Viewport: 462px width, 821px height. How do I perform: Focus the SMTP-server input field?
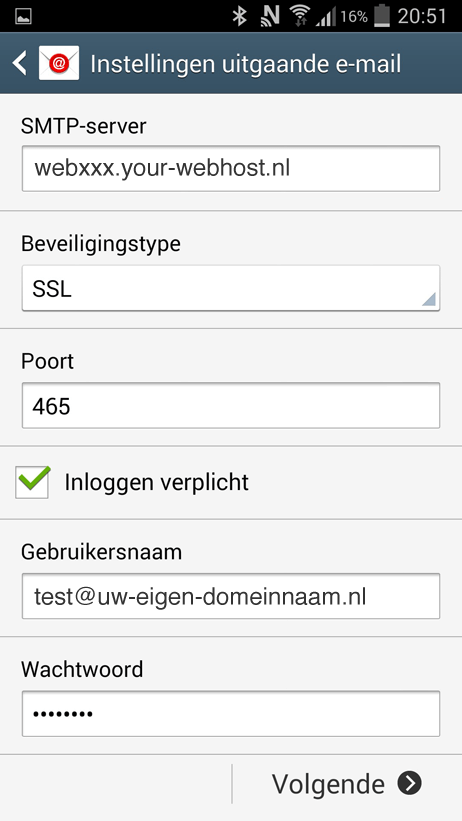coord(231,169)
